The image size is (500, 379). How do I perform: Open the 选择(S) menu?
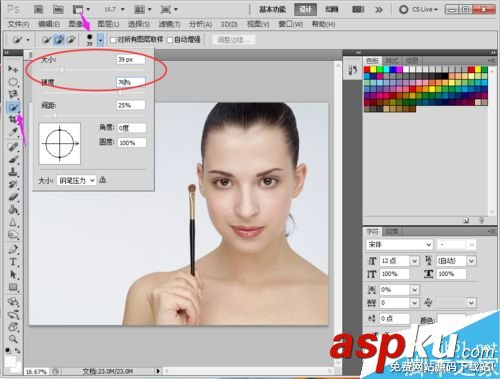pyautogui.click(x=139, y=24)
